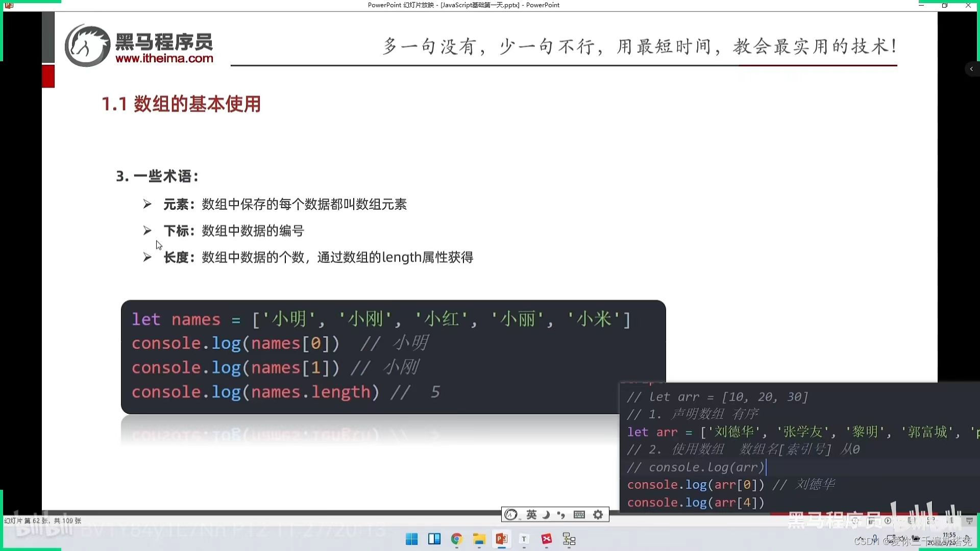Open the red X app in taskbar
The height and width of the screenshot is (551, 980).
547,539
